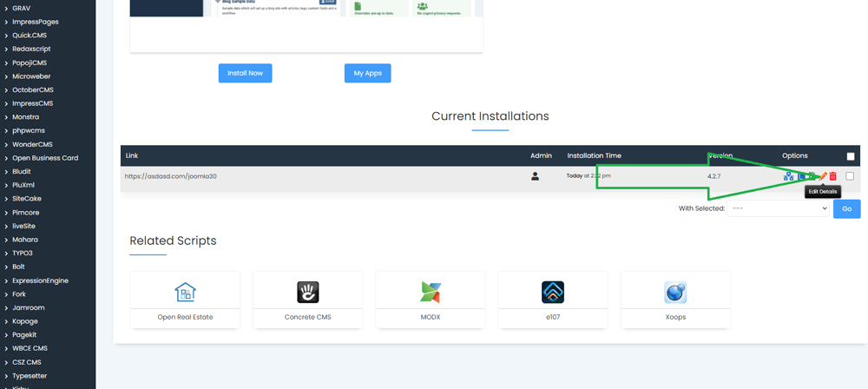This screenshot has width=868, height=389.
Task: Select ExpressionEngine in the sidebar
Action: (40, 280)
